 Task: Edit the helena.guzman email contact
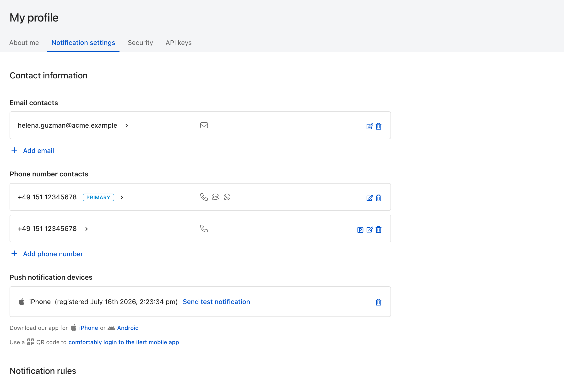pos(369,126)
